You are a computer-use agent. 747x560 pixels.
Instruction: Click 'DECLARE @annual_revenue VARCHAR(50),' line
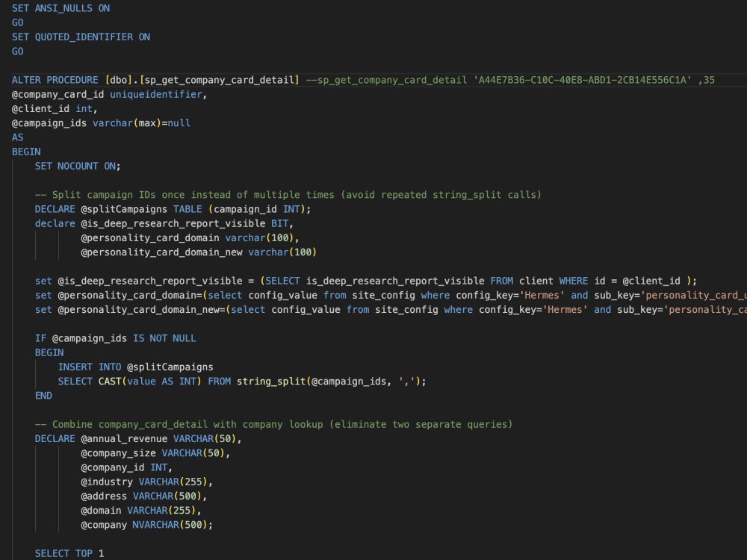tap(138, 438)
